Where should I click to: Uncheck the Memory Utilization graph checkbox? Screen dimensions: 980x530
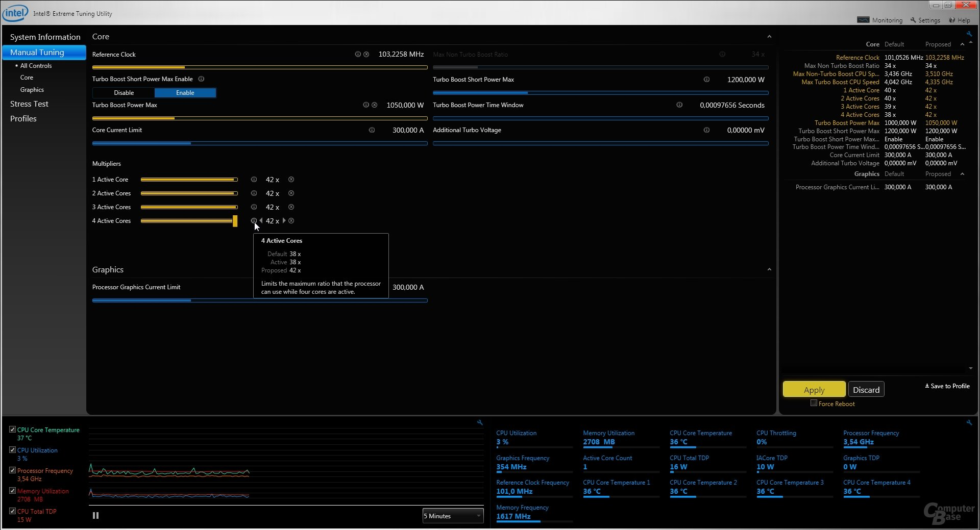[x=13, y=491]
